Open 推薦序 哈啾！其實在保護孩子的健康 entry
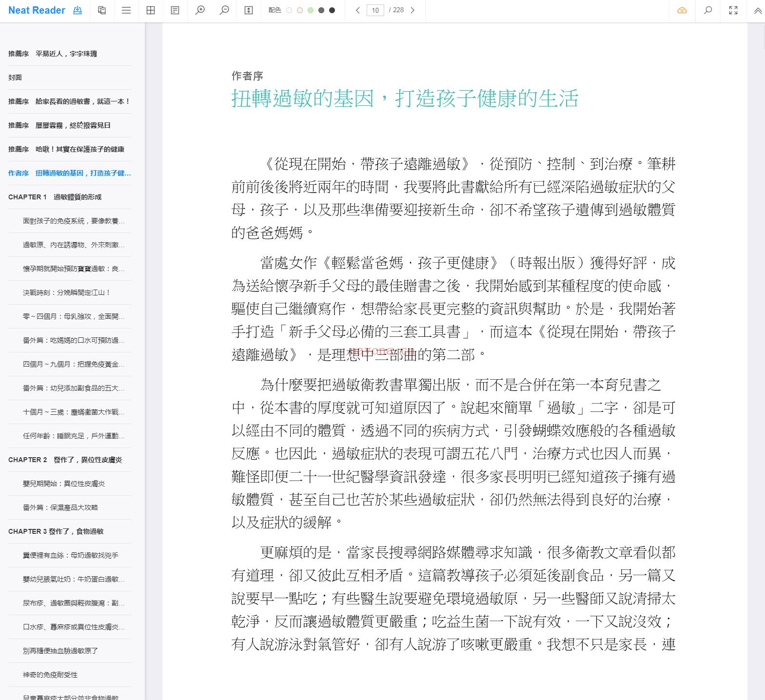This screenshot has height=700, width=765. tap(69, 149)
